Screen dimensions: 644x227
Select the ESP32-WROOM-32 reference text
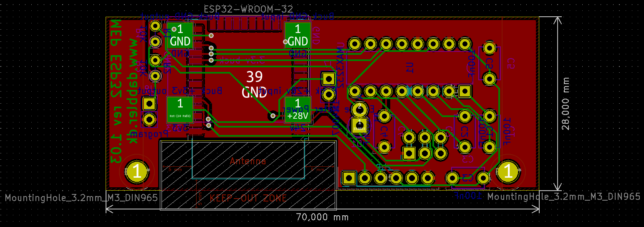tap(248, 9)
